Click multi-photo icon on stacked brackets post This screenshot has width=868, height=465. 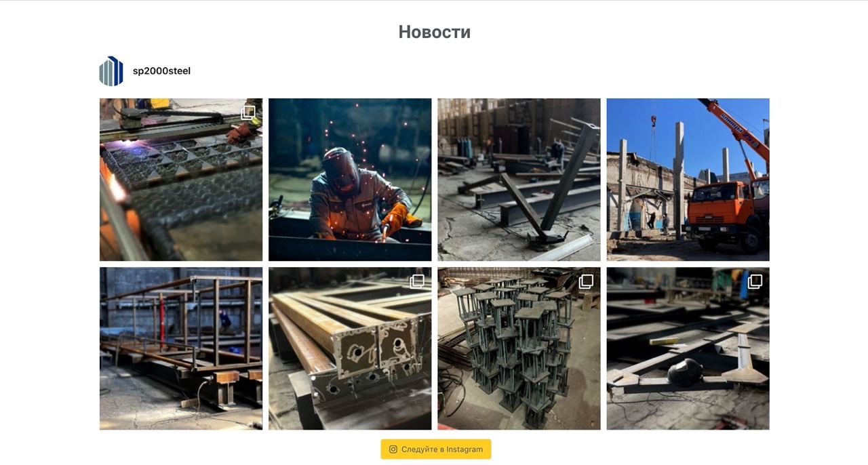click(586, 281)
